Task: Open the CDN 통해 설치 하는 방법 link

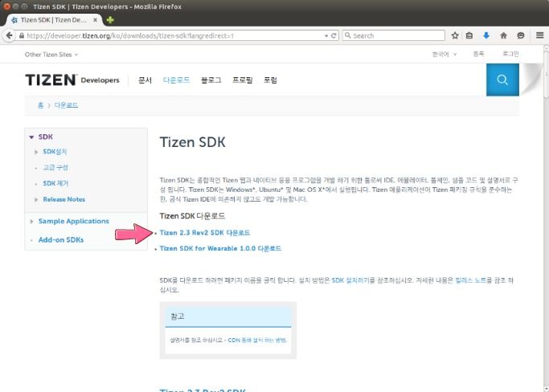Action: (257, 340)
